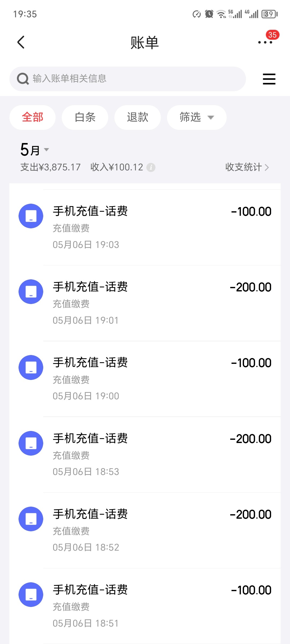Tap phone recharge icon for 18:51 entry
Viewport: 290px width, 644px height.
coord(31,595)
